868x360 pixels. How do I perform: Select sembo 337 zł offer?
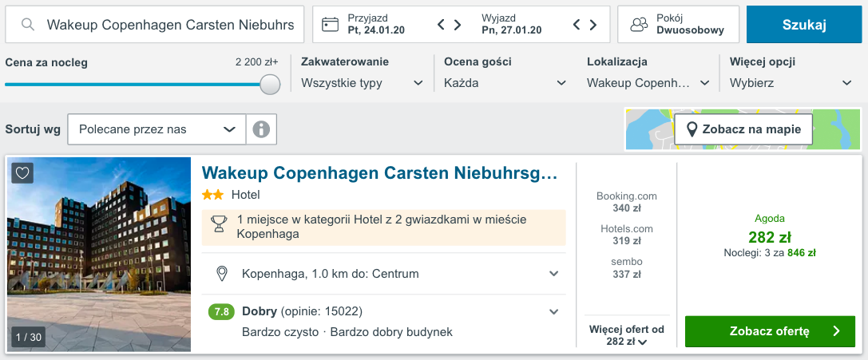627,267
